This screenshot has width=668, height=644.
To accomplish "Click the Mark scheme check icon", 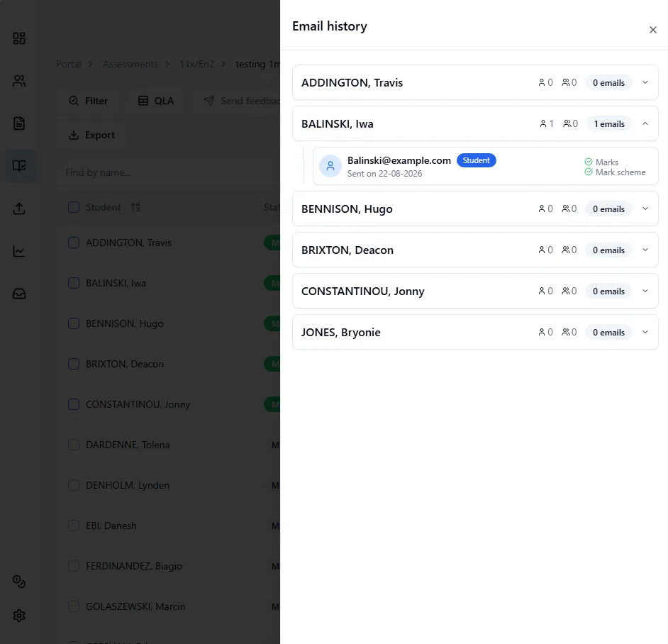I will pos(589,172).
